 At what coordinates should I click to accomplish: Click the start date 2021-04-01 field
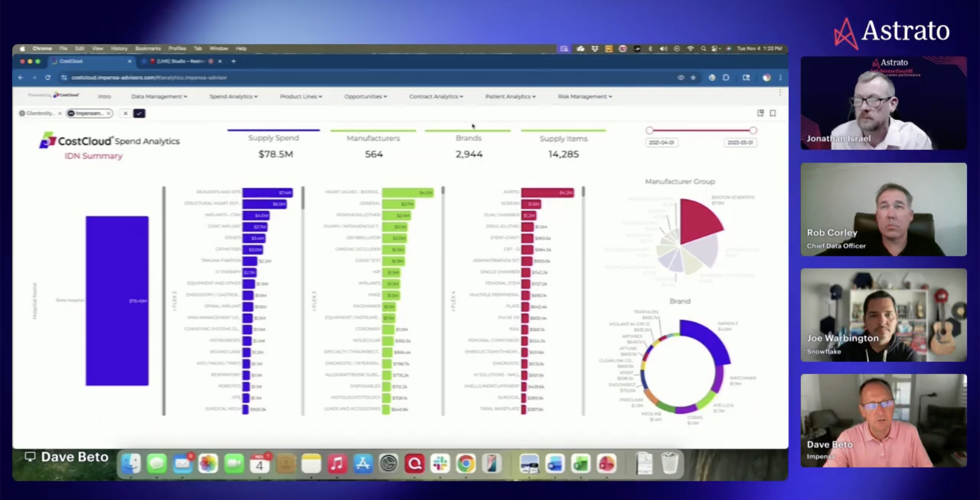661,143
